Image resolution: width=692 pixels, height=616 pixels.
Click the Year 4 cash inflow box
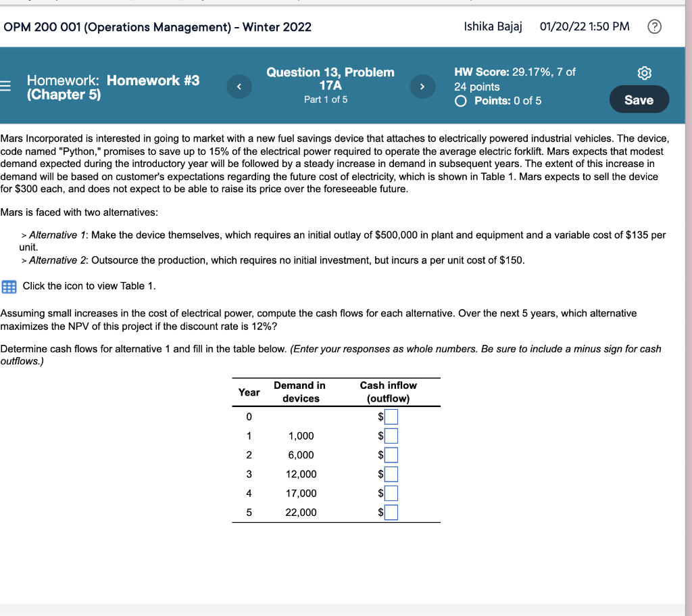(x=391, y=493)
